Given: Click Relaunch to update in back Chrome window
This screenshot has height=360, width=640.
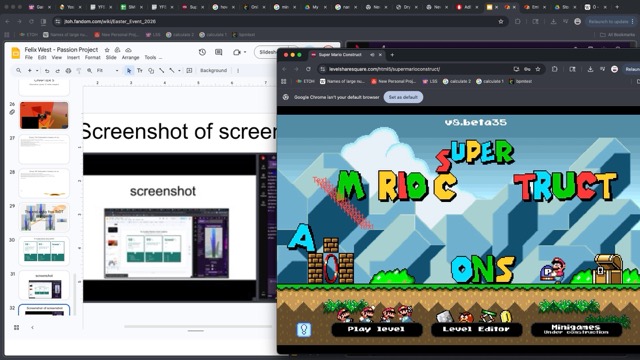Looking at the screenshot, I should click(x=611, y=22).
